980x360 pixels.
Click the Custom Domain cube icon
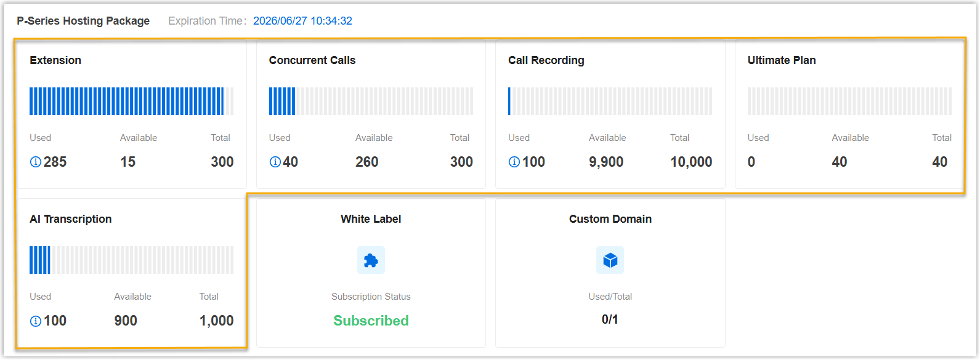610,260
